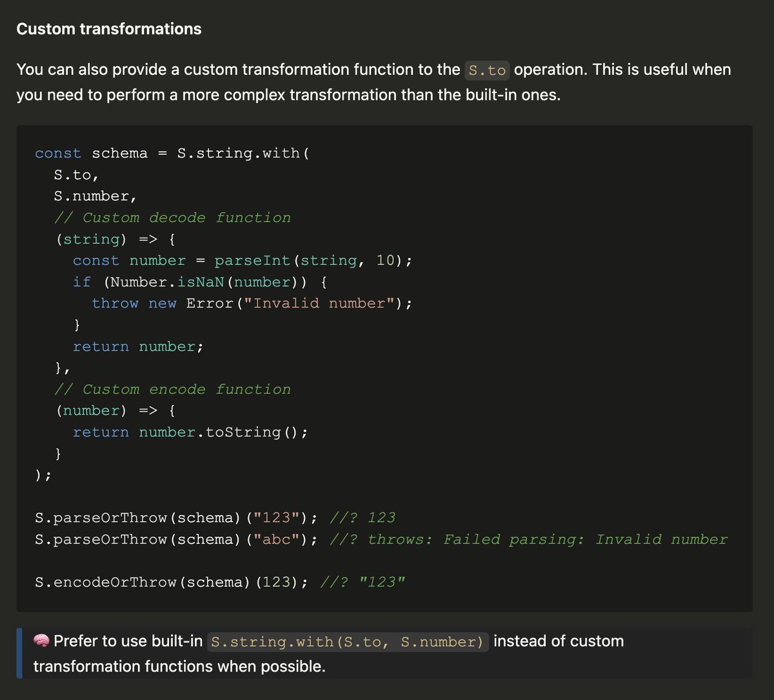Click the "Custom transformations" heading
This screenshot has height=700, width=774.
coord(109,29)
